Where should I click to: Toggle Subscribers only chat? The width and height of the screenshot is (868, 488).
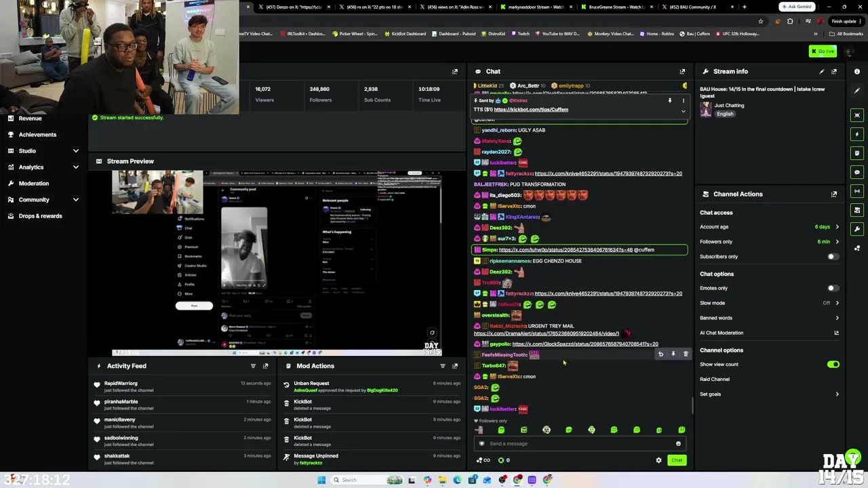click(x=833, y=257)
